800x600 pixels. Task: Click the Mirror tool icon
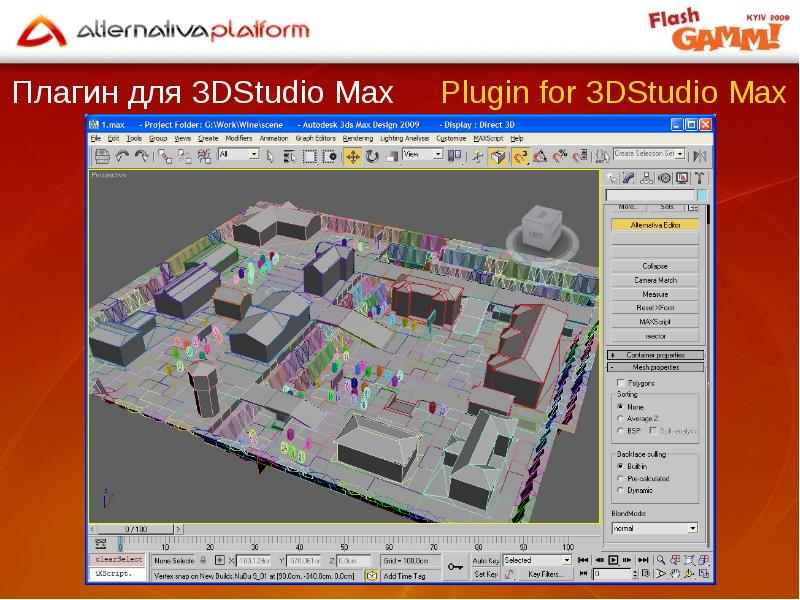(701, 156)
